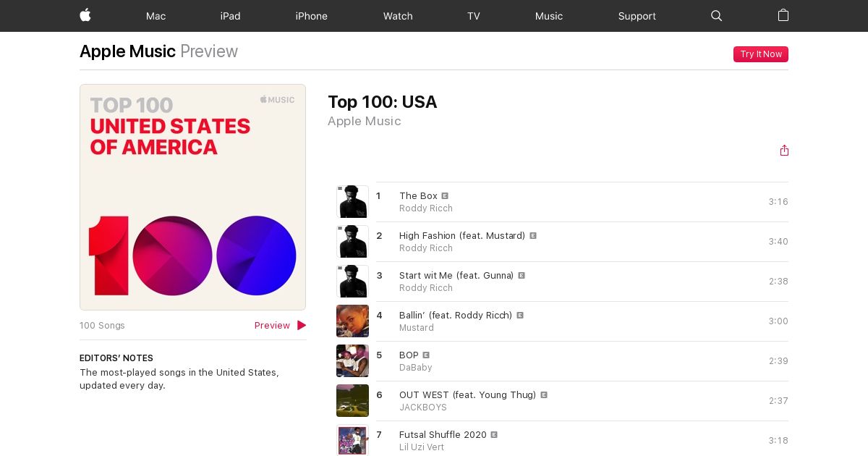Select the Futsal Shuffle 2020 track
Screen dimensions: 868x456
[443, 434]
